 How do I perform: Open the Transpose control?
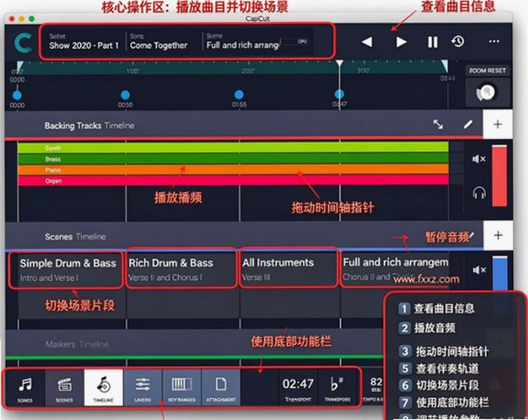338,388
